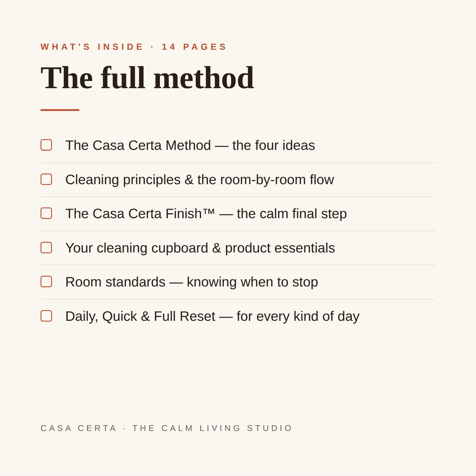This screenshot has width=476, height=476.
Task: Click 'The full method' heading
Action: pyautogui.click(x=147, y=78)
